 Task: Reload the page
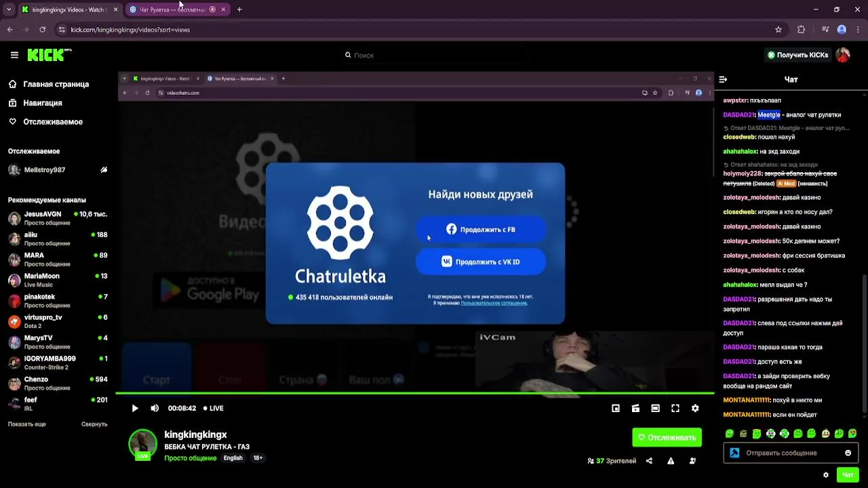click(42, 30)
